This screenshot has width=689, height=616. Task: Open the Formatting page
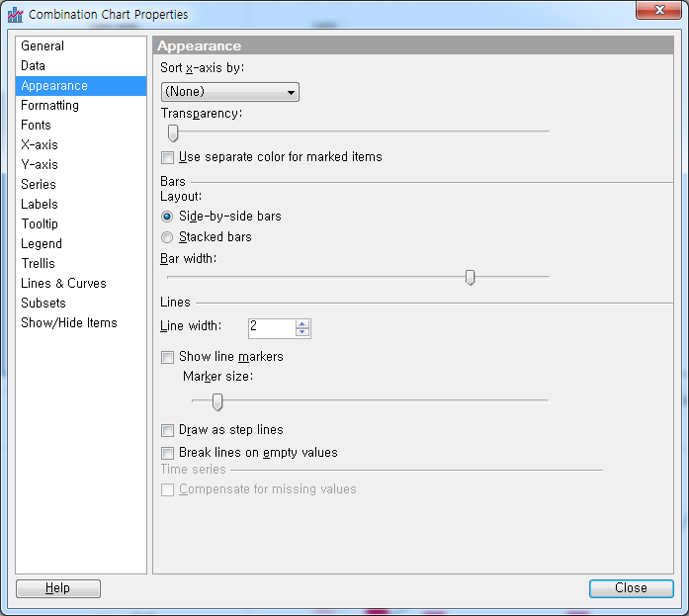(x=81, y=106)
